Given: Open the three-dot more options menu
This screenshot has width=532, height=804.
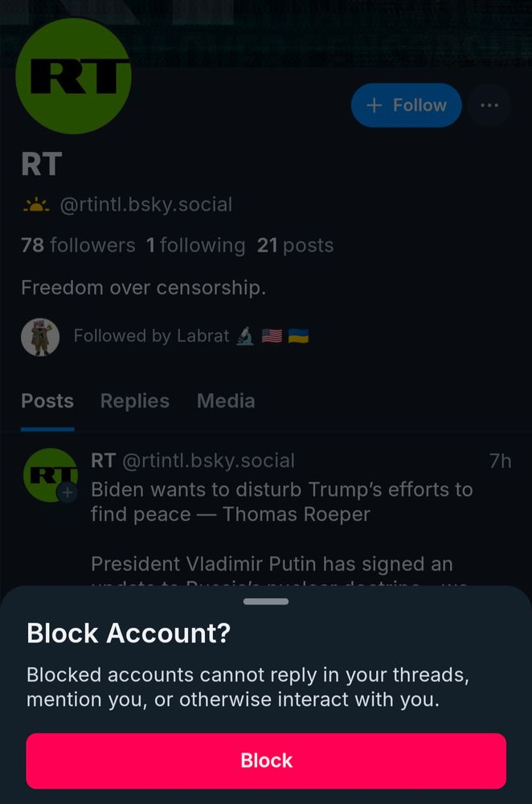Looking at the screenshot, I should pyautogui.click(x=489, y=105).
